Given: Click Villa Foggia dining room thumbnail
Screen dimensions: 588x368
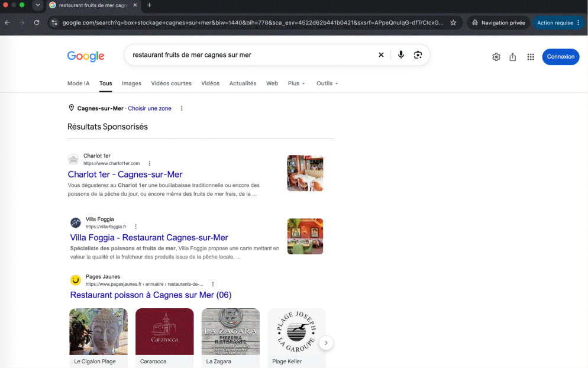Looking at the screenshot, I should coord(305,236).
